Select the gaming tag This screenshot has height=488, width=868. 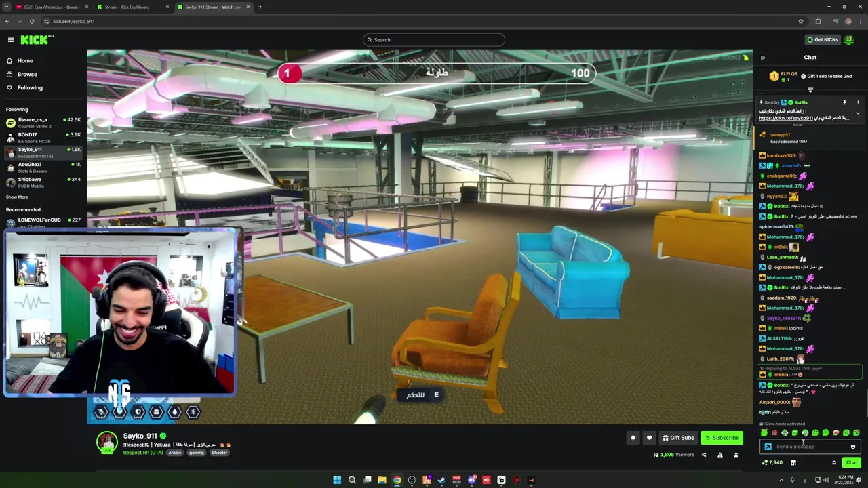pos(197,453)
